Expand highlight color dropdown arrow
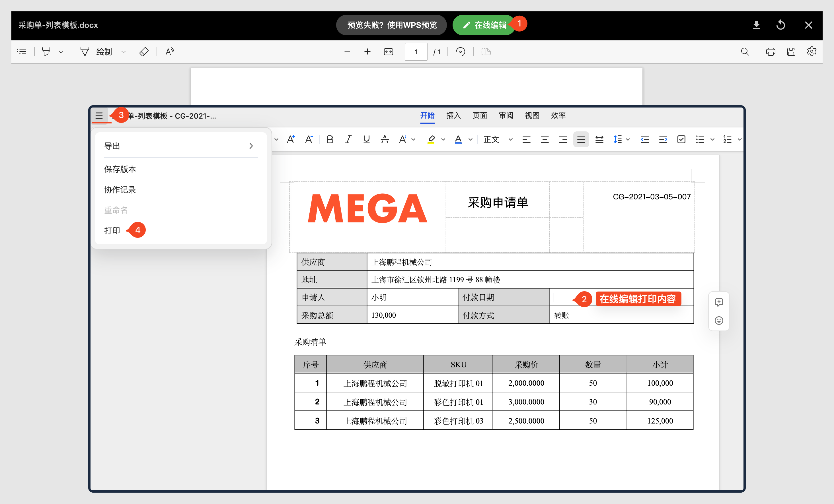This screenshot has height=504, width=834. 443,139
